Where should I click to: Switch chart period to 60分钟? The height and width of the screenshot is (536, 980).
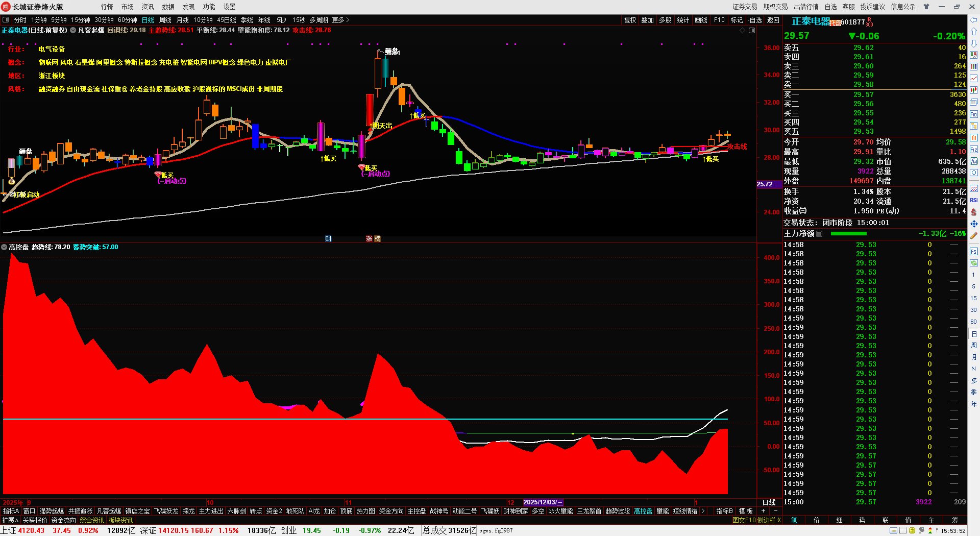click(128, 20)
